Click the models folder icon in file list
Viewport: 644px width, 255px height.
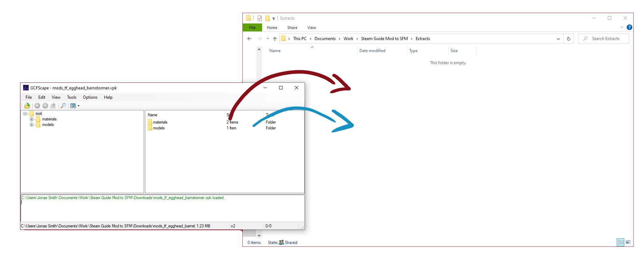[150, 128]
